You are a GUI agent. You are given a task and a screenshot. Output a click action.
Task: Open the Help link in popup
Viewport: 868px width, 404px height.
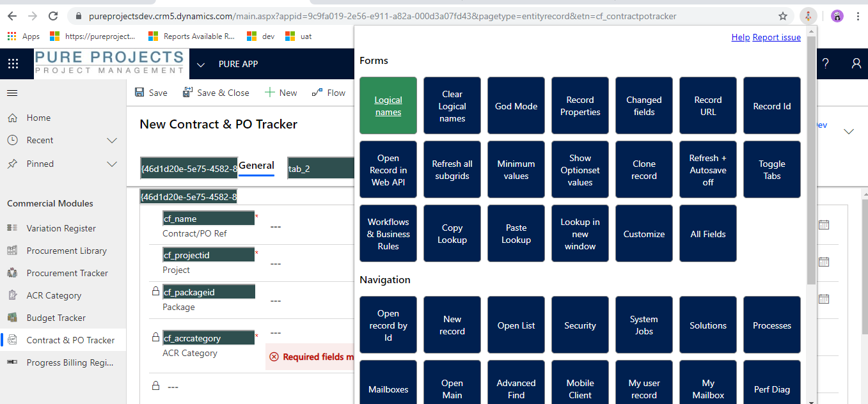click(x=741, y=37)
